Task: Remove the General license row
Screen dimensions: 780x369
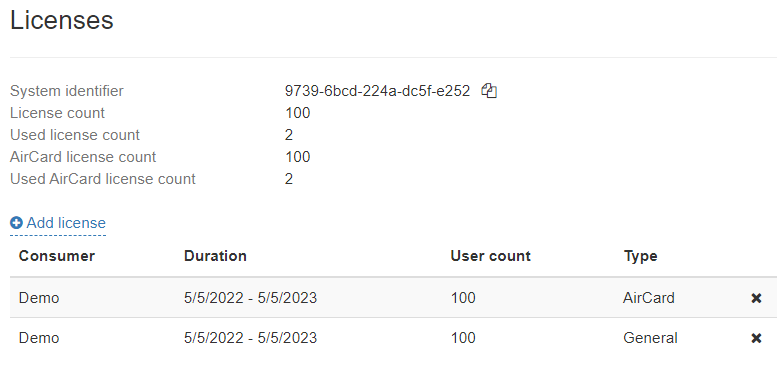Action: point(756,338)
